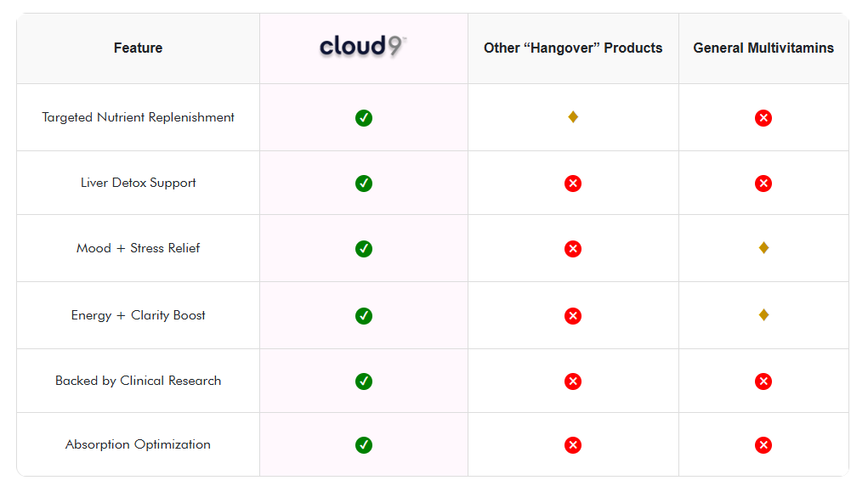Click the gold diamond for Hangover Products nutrient row

tap(573, 117)
